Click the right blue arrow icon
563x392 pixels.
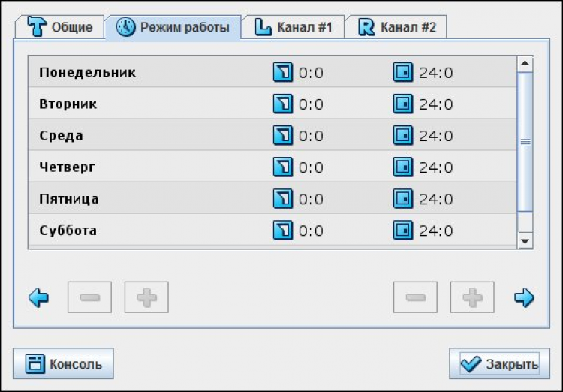click(524, 298)
